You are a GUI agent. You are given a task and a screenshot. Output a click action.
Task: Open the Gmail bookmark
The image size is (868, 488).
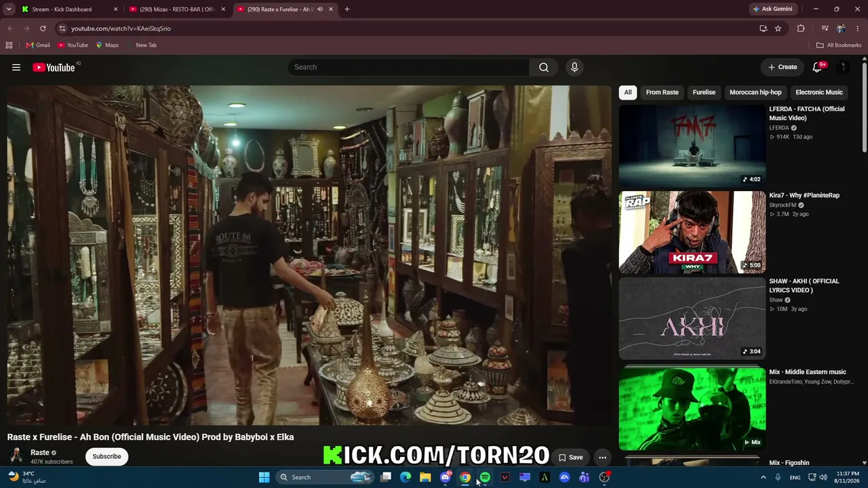38,45
